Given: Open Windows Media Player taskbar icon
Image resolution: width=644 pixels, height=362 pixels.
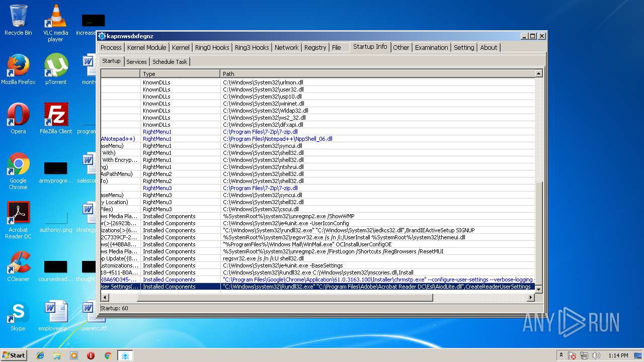Looking at the screenshot, I should [x=74, y=355].
